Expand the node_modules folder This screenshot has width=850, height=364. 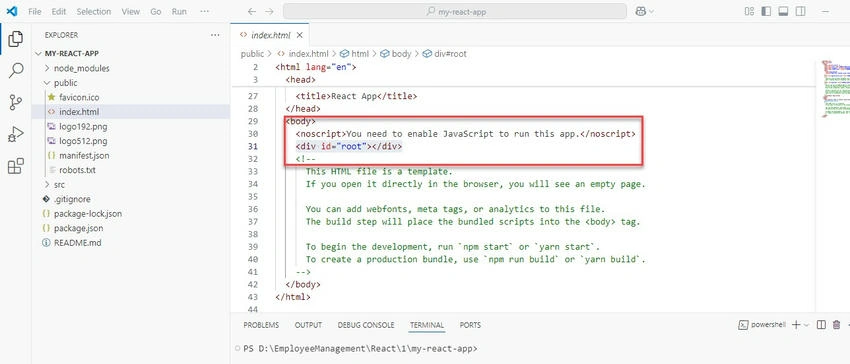pyautogui.click(x=47, y=68)
